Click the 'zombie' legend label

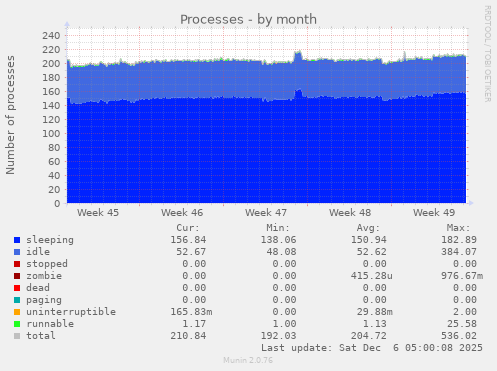coord(44,276)
